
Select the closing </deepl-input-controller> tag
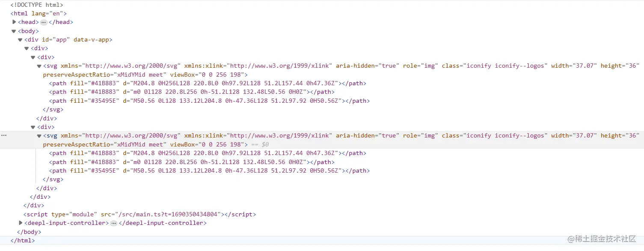coord(163,223)
